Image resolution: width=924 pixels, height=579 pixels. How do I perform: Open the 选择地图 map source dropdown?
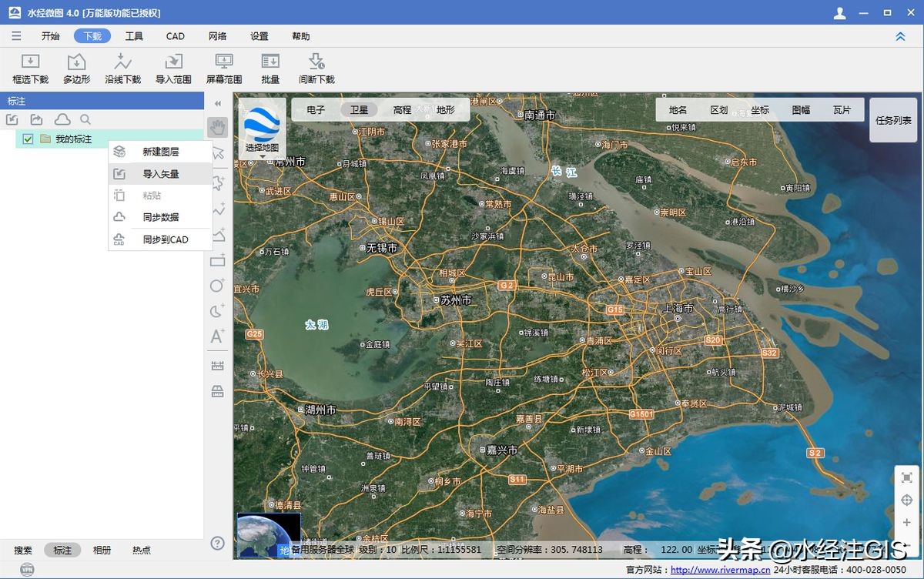[262, 131]
